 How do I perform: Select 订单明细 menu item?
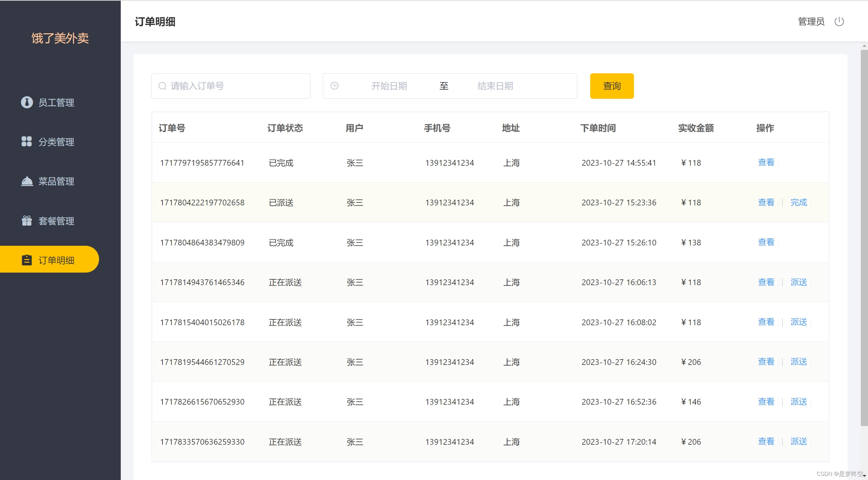(x=49, y=259)
